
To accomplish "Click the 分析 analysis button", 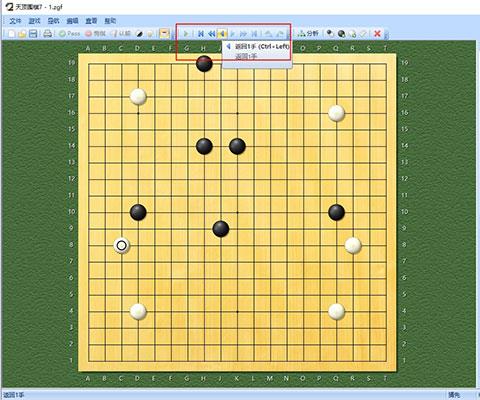I will (x=308, y=34).
